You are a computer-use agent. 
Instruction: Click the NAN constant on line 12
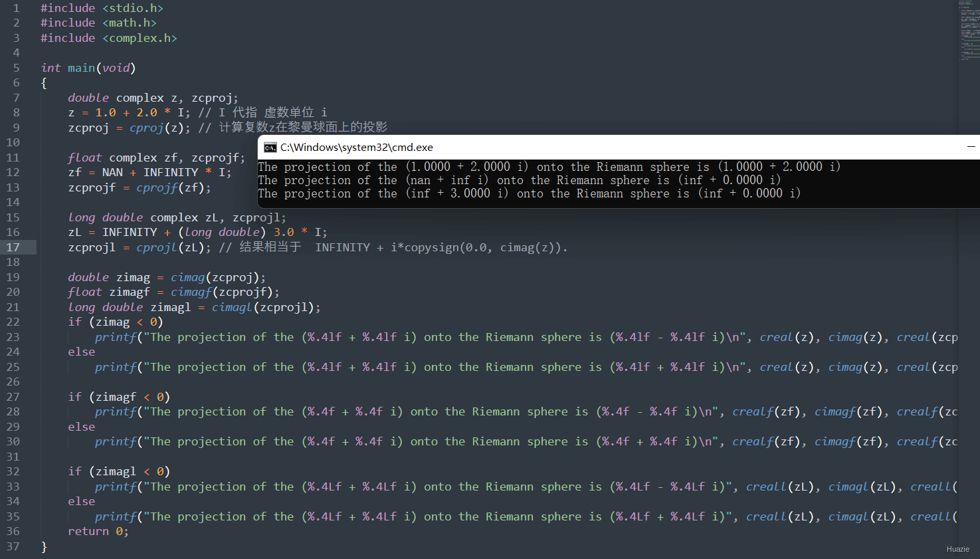(112, 172)
